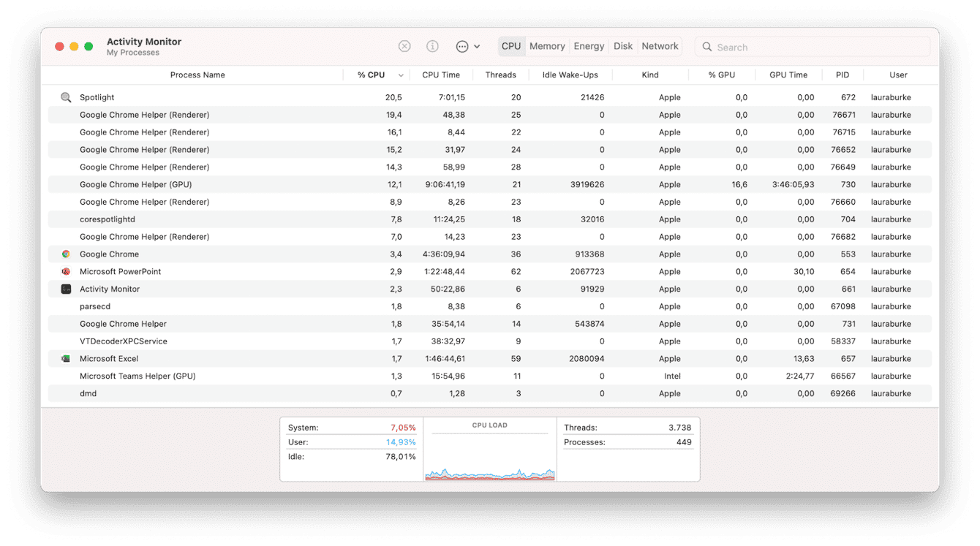Click the sort chevron on the % CPU column
This screenshot has width=980, height=546.
(399, 75)
